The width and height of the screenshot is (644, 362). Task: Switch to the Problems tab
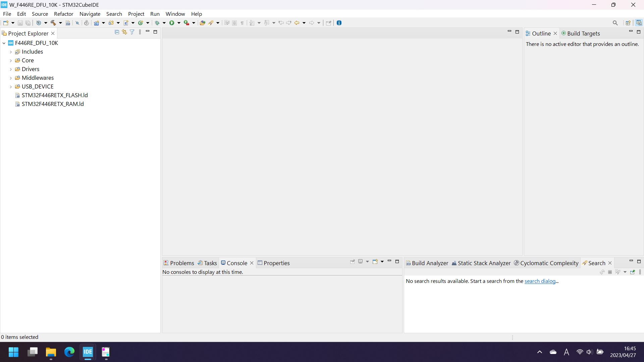[179, 263]
